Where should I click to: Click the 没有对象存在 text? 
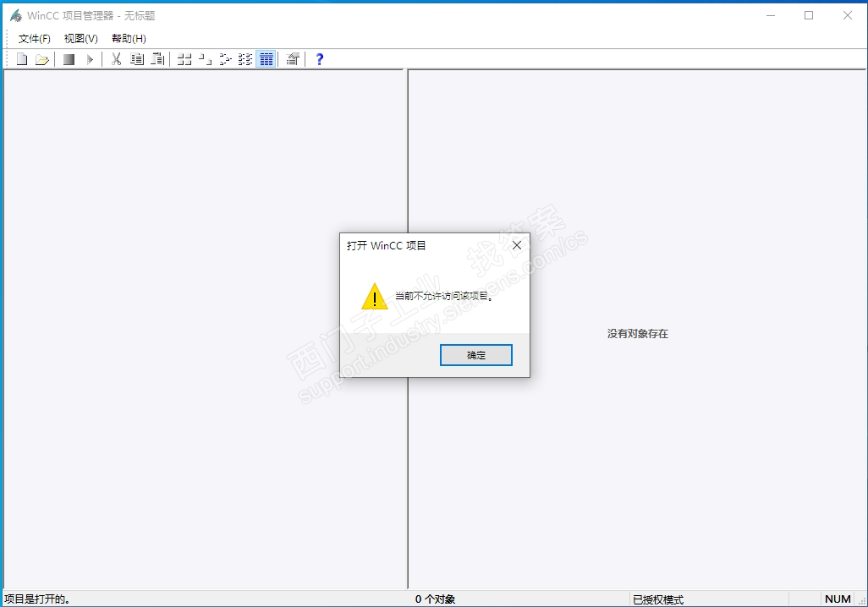pos(638,334)
